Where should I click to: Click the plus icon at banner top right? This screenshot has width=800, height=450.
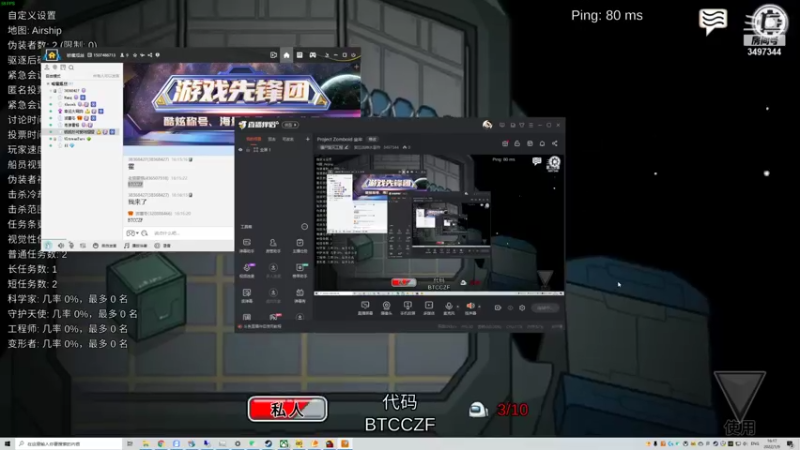[356, 66]
